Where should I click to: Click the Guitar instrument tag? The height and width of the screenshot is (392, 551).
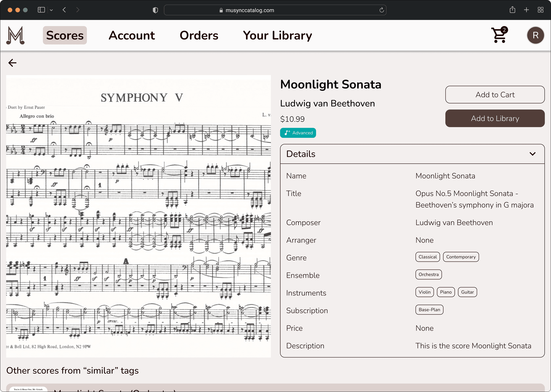[x=467, y=292]
